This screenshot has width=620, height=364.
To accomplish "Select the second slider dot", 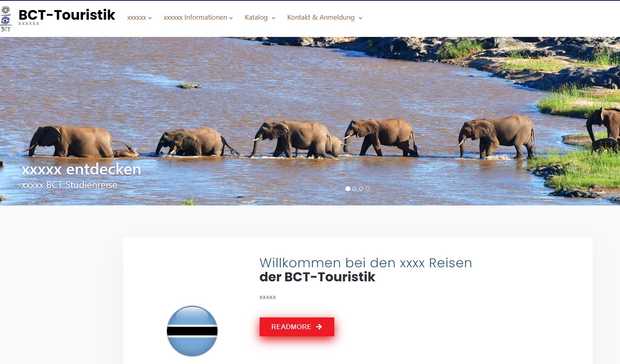I will 354,189.
